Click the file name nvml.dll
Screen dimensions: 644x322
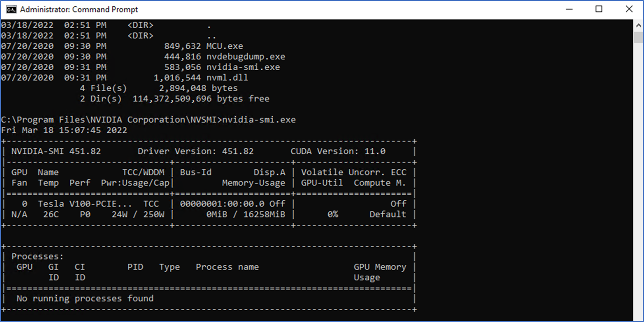coord(227,78)
